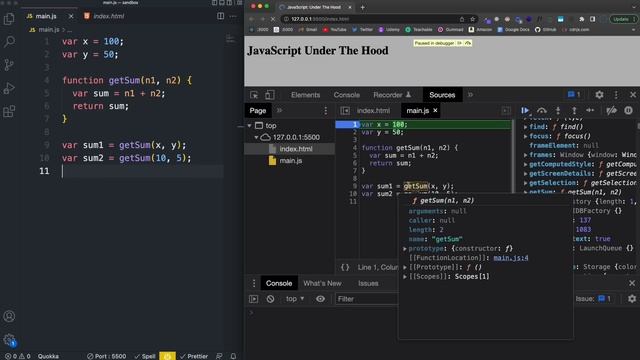Click the Update button in Chrome
The width and height of the screenshot is (640, 360).
pos(621,19)
